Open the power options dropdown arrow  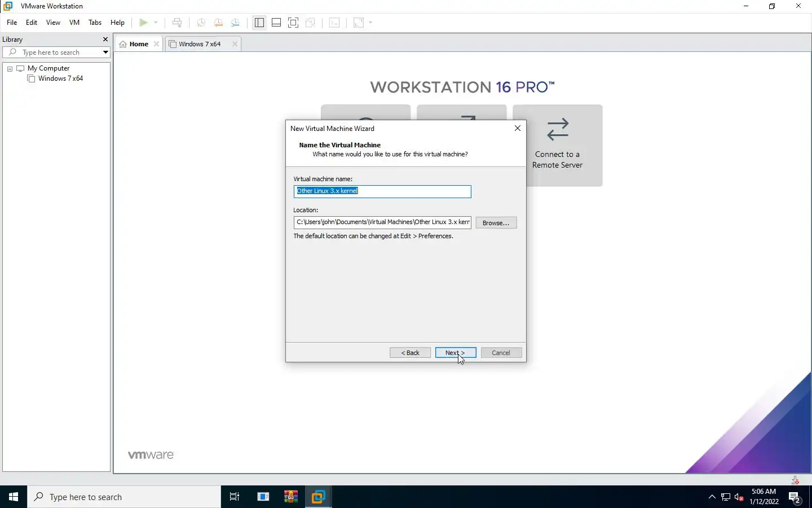pyautogui.click(x=156, y=23)
